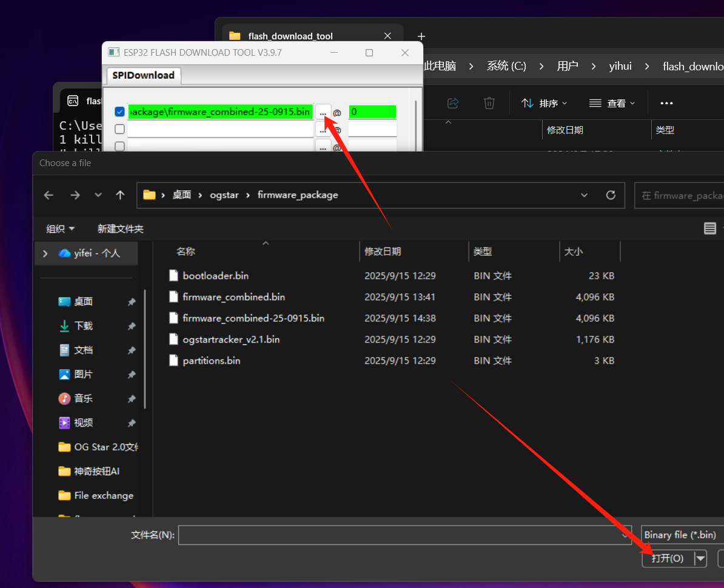Open the Binary file type filter dropdown
The image size is (724, 588).
click(682, 535)
